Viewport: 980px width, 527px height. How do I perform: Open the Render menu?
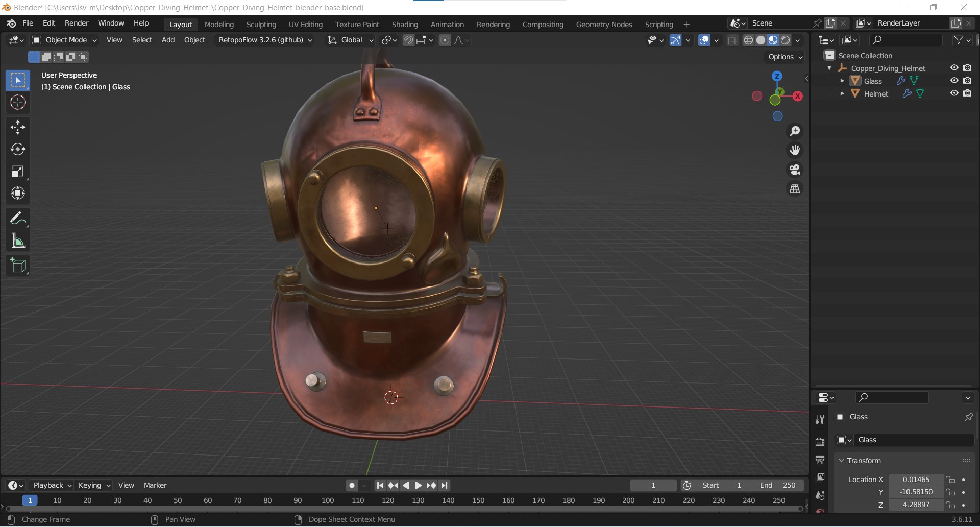77,23
